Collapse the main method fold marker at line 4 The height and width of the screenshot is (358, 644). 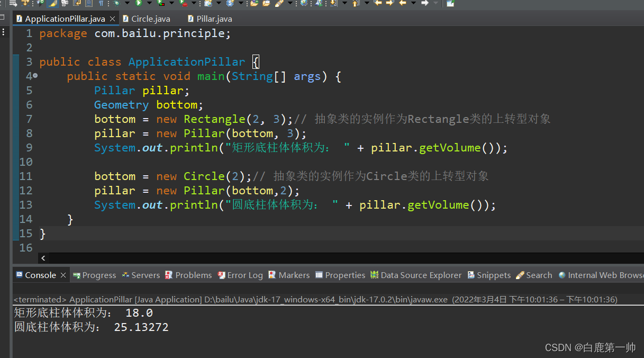35,76
